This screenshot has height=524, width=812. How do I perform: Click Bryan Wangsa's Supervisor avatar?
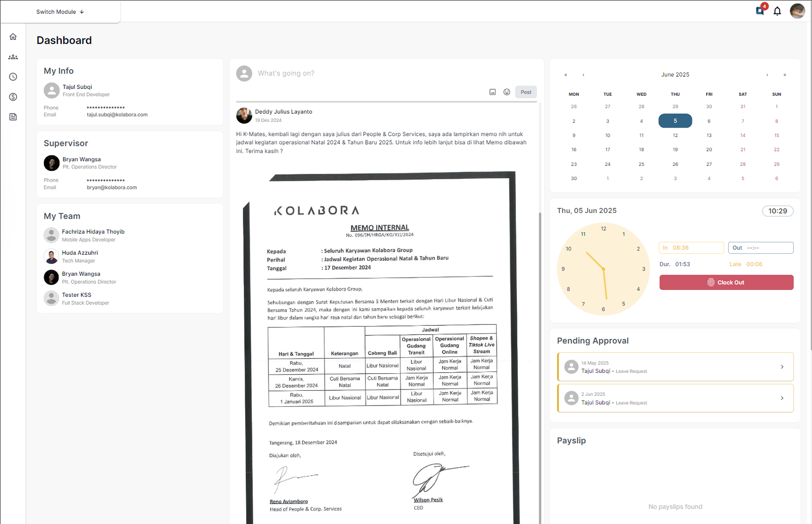[52, 163]
